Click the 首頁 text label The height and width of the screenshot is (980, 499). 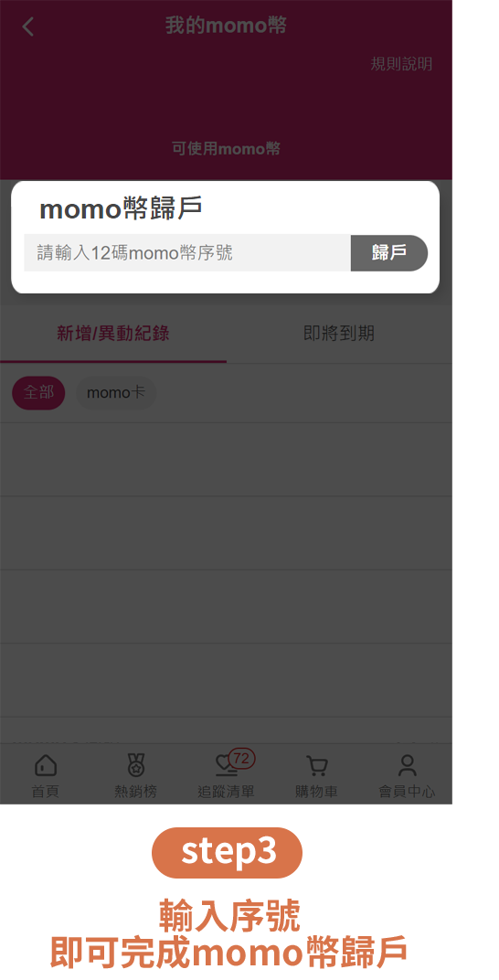[46, 792]
